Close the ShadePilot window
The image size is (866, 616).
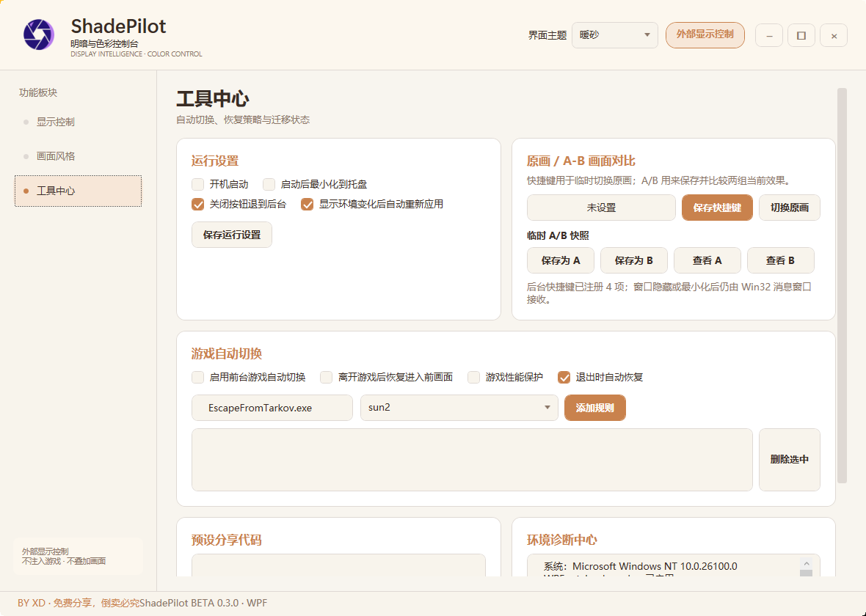(834, 35)
